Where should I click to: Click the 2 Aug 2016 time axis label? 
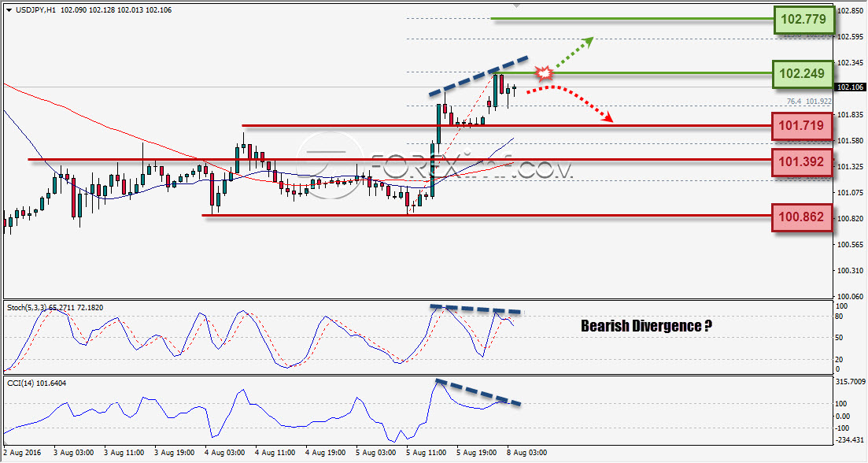pos(24,453)
